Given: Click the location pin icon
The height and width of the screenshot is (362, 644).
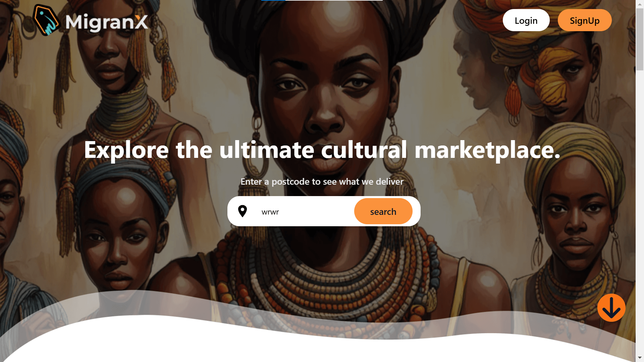Looking at the screenshot, I should coord(243,211).
